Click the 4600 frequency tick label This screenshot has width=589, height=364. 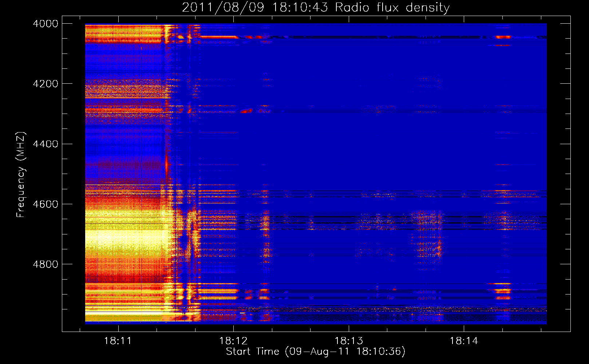tap(46, 204)
